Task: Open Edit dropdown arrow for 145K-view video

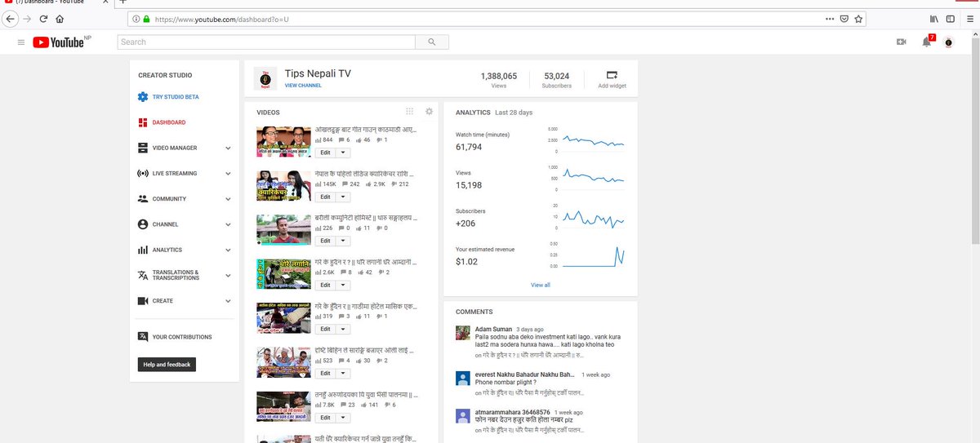Action: coord(343,197)
